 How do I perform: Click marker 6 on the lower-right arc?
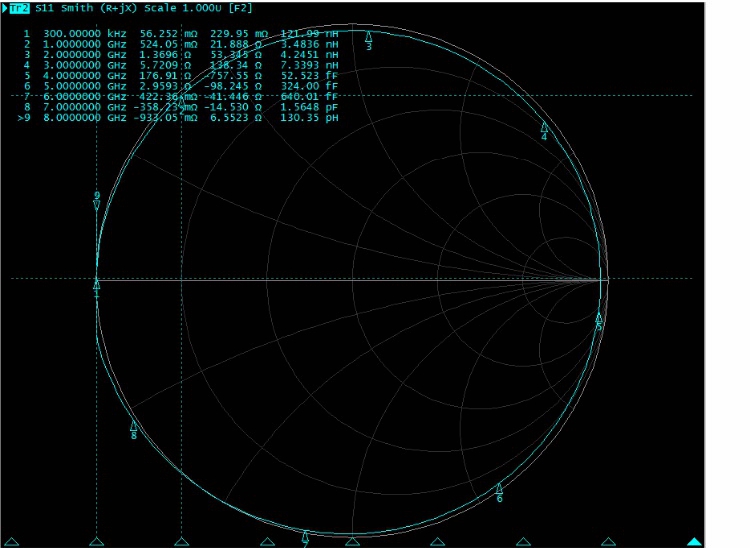[499, 491]
